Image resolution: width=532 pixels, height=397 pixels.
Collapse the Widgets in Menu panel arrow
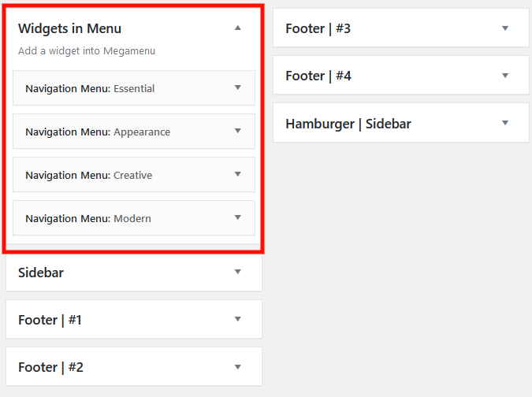[x=238, y=28]
